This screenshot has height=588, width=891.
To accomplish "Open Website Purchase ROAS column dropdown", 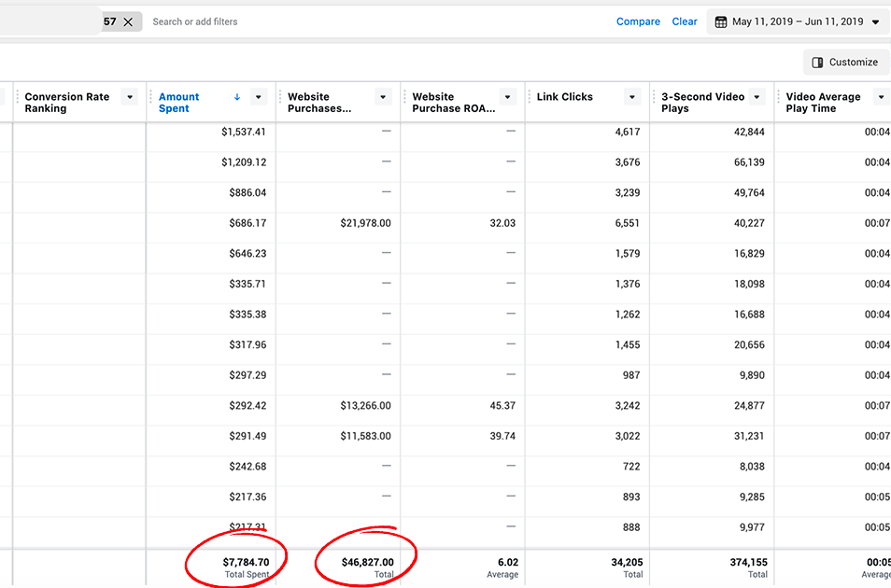I will tap(508, 97).
